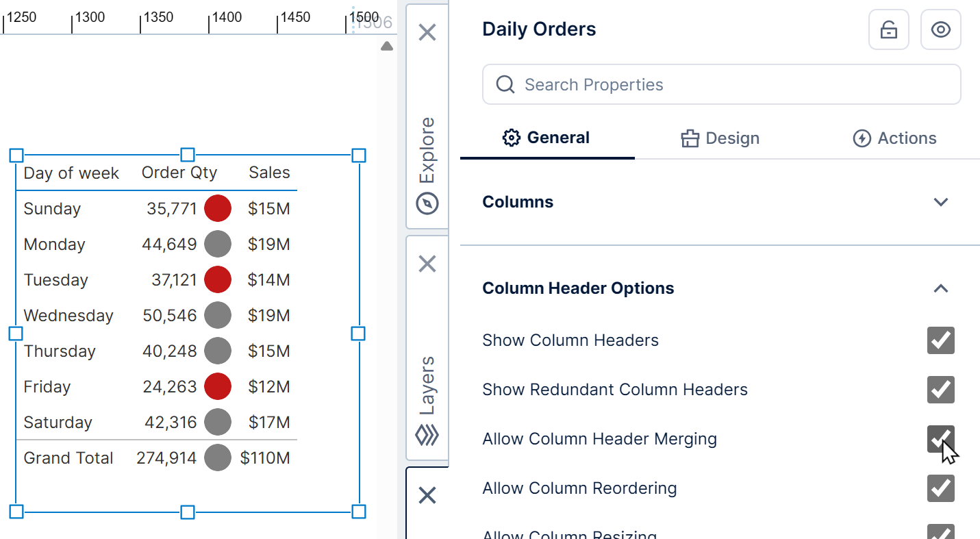980x539 pixels.
Task: Click the lightning icon next to Actions
Action: coord(862,138)
